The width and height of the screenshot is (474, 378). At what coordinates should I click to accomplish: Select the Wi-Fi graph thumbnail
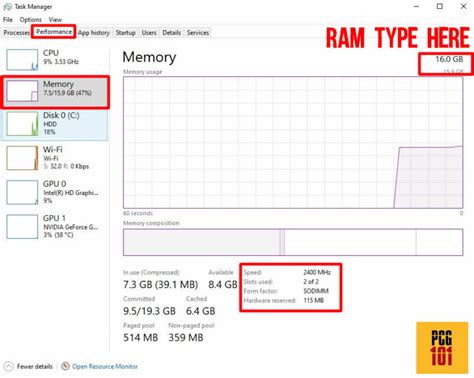(x=22, y=158)
